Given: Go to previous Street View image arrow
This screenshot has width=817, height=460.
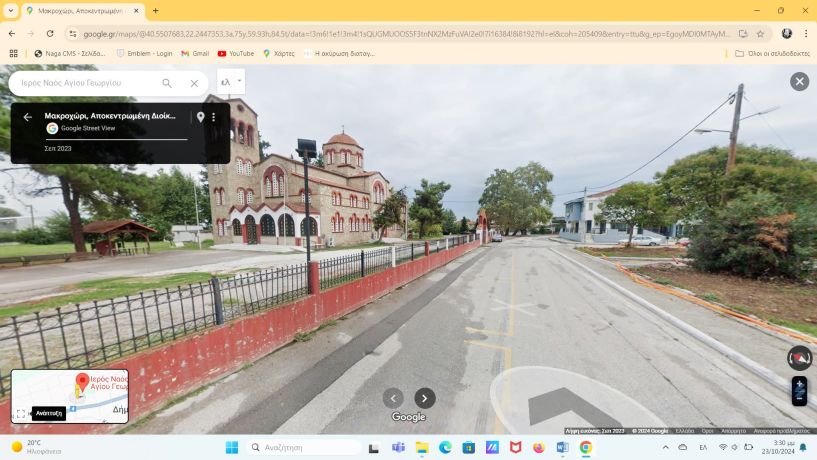Looking at the screenshot, I should point(394,398).
